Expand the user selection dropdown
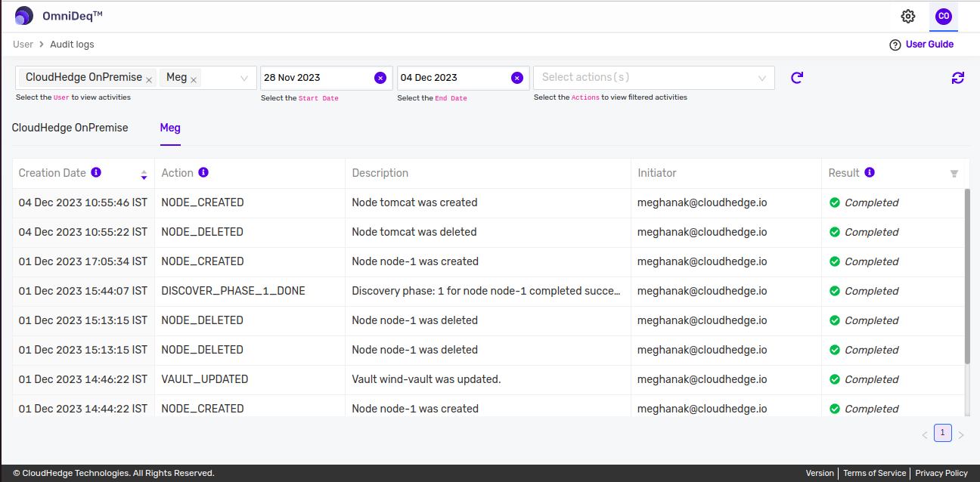980x482 pixels. (x=244, y=78)
